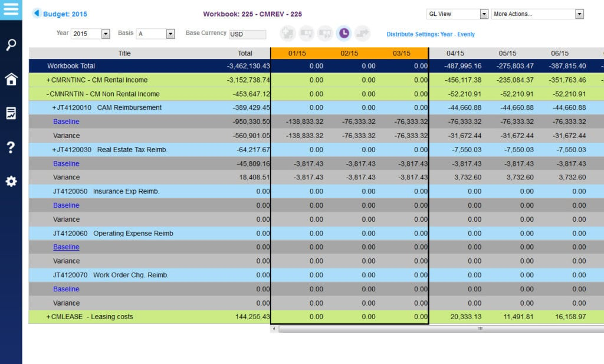
Task: Expand the CMRNTINC - CM Rental Income row
Action: pyautogui.click(x=48, y=80)
